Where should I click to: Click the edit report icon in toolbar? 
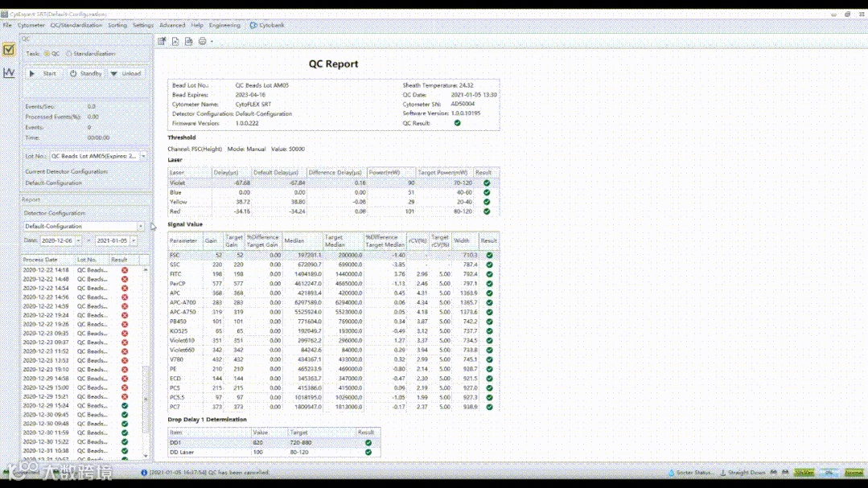pos(162,41)
